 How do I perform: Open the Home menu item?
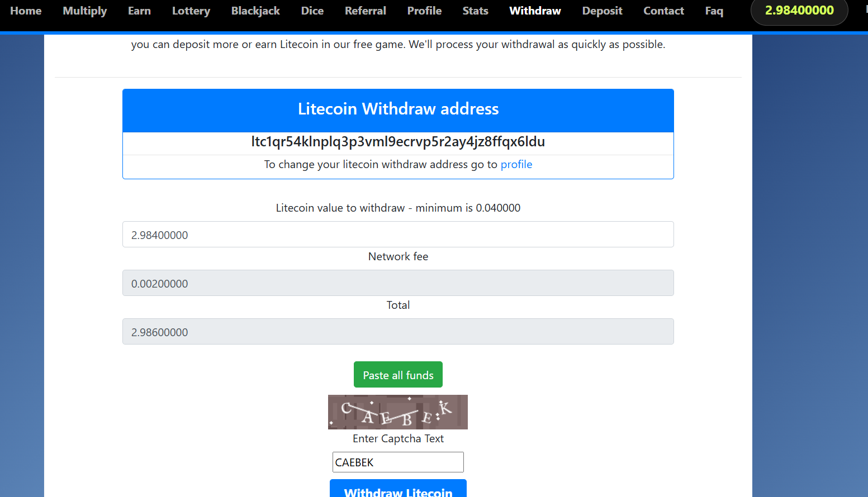coord(26,11)
